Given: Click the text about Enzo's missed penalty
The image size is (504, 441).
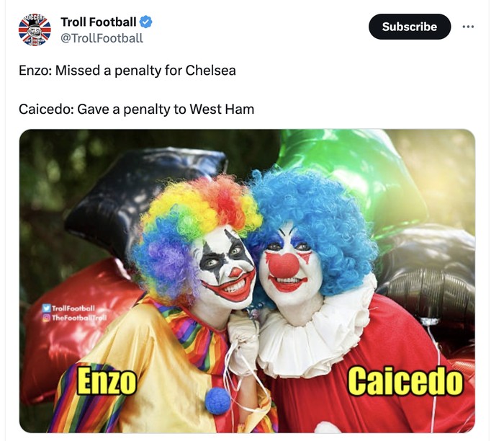Looking at the screenshot, I should click(127, 71).
